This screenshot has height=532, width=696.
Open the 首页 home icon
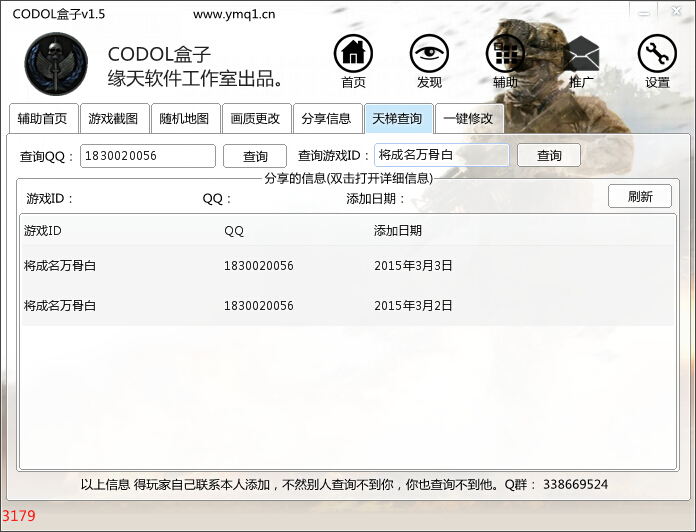[353, 55]
